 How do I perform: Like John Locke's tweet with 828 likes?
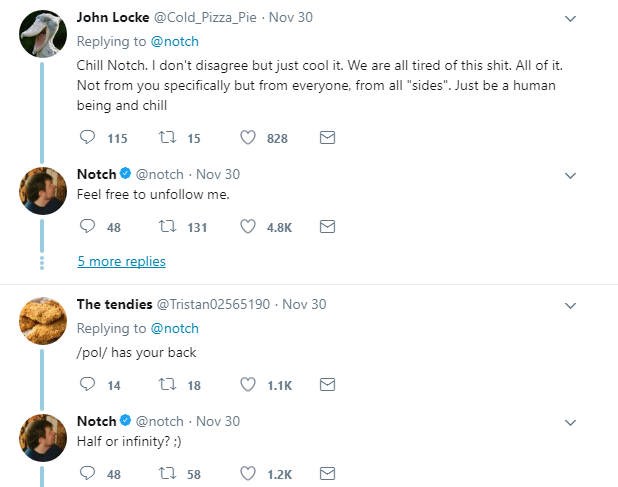(x=248, y=139)
